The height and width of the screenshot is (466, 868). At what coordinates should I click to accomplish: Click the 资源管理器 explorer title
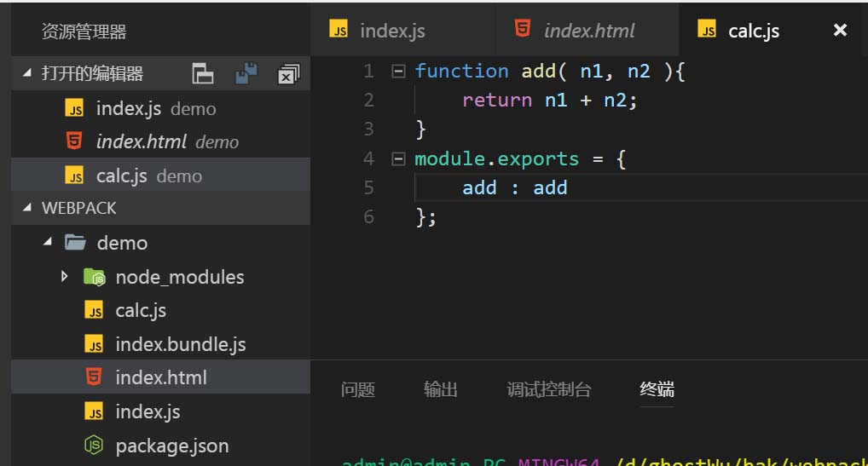pyautogui.click(x=84, y=32)
